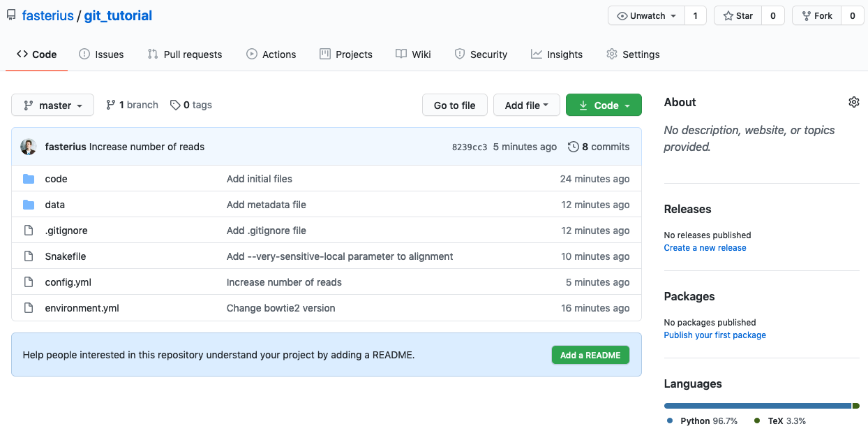Click Publish your first package link
The height and width of the screenshot is (431, 868).
pyautogui.click(x=715, y=335)
